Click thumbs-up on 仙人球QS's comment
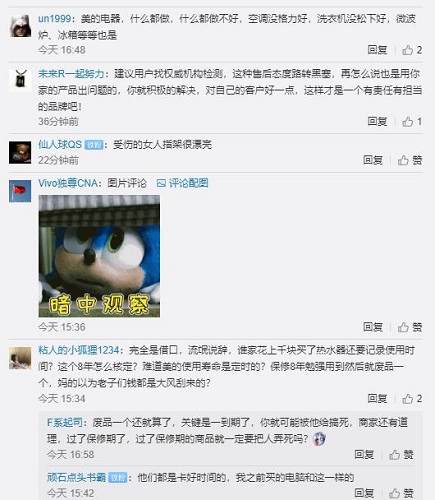Screen dimensions: 435x500 coord(410,160)
